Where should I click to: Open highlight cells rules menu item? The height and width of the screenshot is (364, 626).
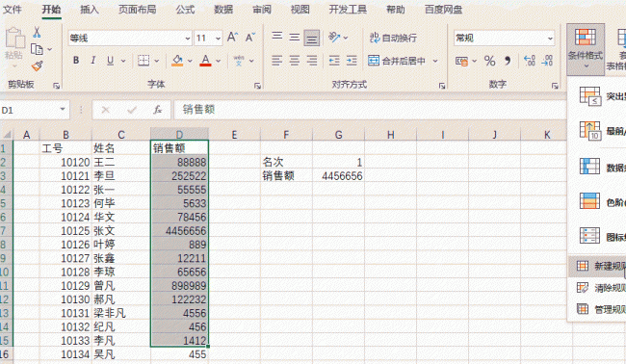pos(597,96)
